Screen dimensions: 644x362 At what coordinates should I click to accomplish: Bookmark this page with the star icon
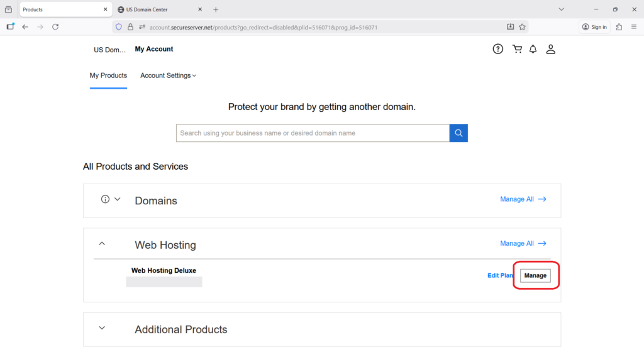522,27
